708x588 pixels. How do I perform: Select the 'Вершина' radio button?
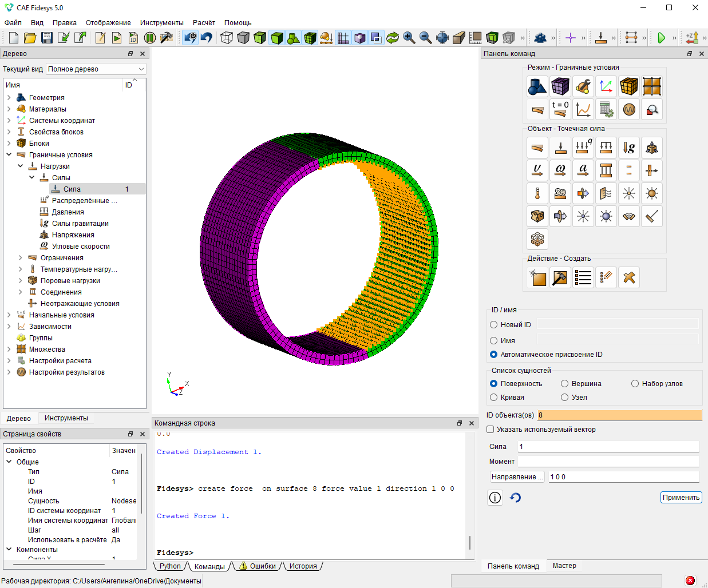(x=565, y=384)
